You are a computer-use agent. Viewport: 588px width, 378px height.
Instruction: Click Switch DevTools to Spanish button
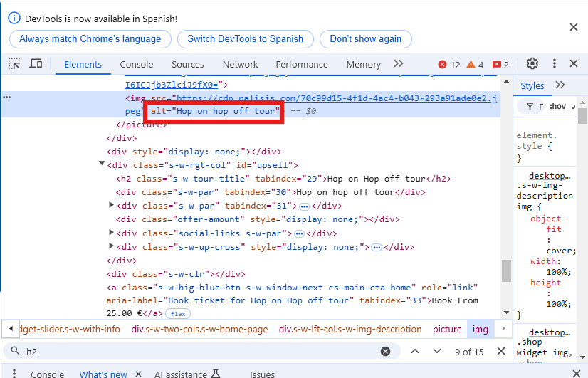246,39
